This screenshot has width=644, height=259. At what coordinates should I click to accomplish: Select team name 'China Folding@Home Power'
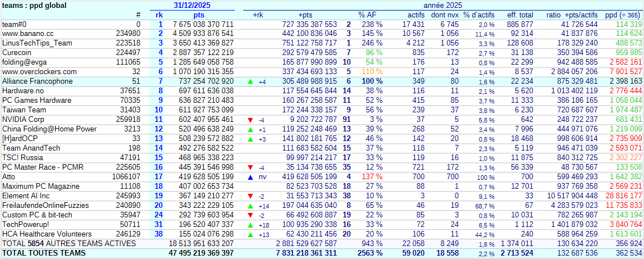[49, 129]
